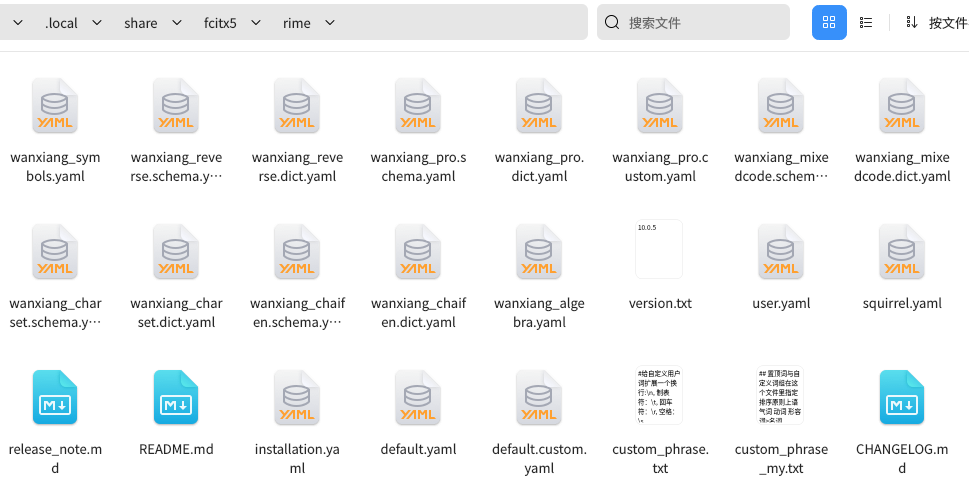Image resolution: width=969 pixels, height=493 pixels.
Task: Select the wanxiang_mixedcode.schema.yaml file icon
Action: [781, 106]
